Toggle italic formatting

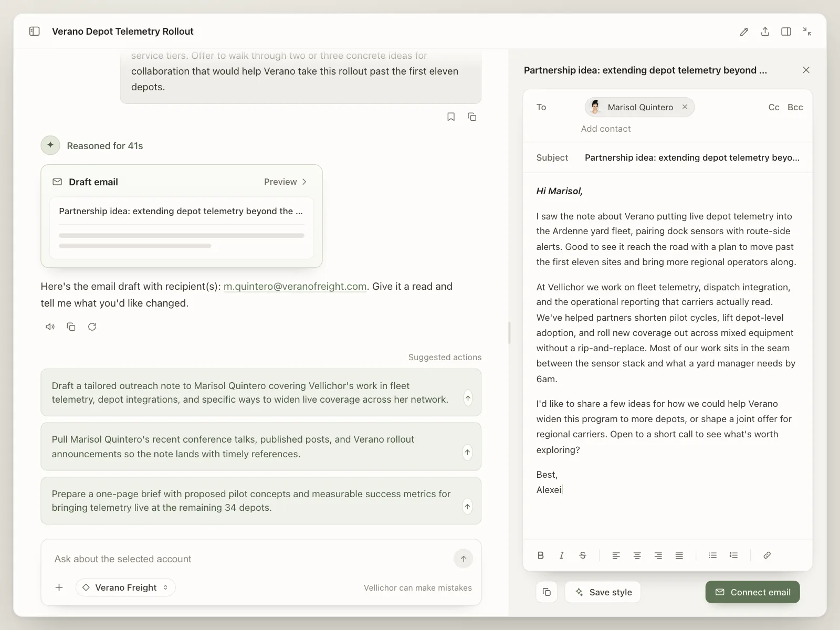(x=562, y=555)
